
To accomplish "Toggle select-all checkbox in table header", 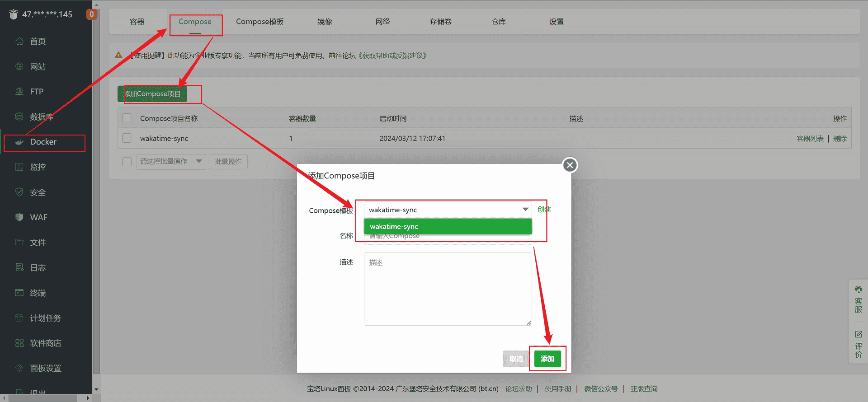I will click(x=127, y=118).
